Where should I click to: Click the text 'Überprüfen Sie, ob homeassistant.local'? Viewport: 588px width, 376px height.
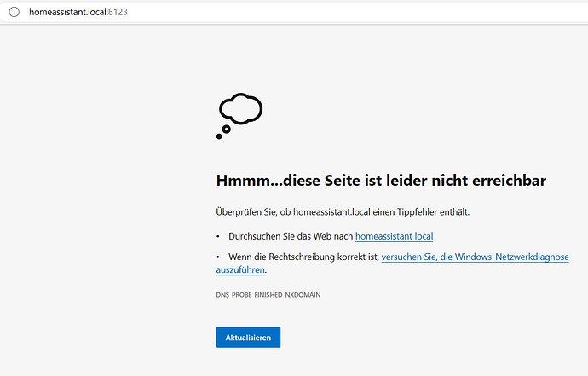click(293, 212)
